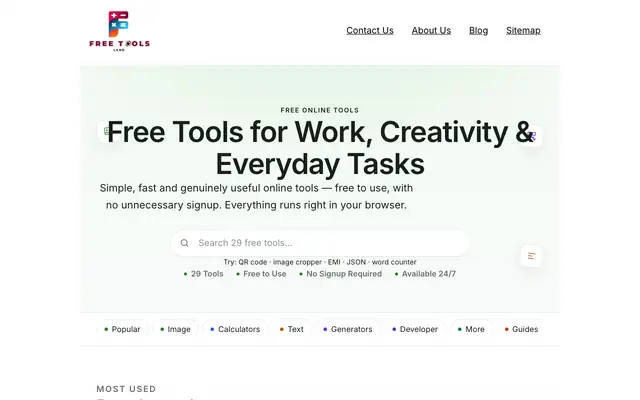Click the 'FREE ONLINE TOOLS' eyebrow label
This screenshot has width=640, height=400.
pos(320,110)
